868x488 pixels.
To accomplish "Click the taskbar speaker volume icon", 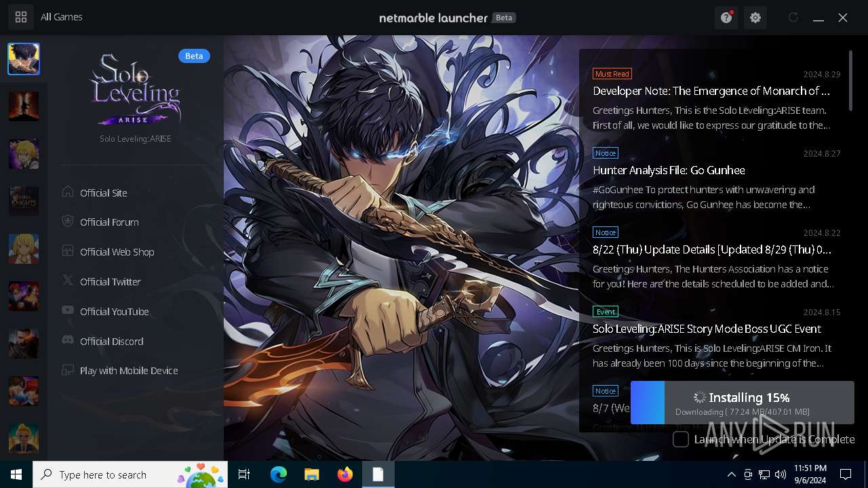I will (x=781, y=474).
